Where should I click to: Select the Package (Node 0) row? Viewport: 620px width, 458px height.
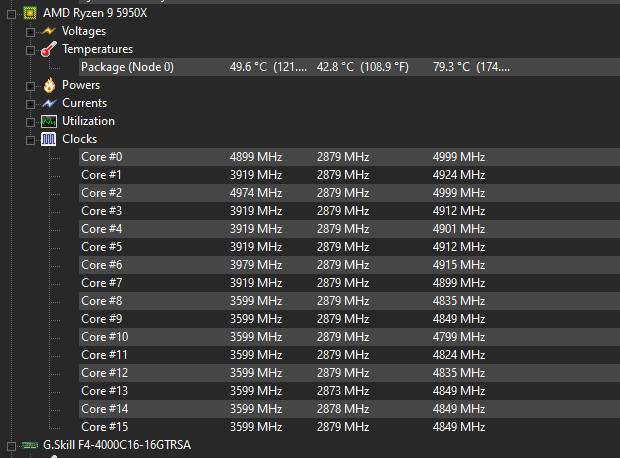(350, 67)
